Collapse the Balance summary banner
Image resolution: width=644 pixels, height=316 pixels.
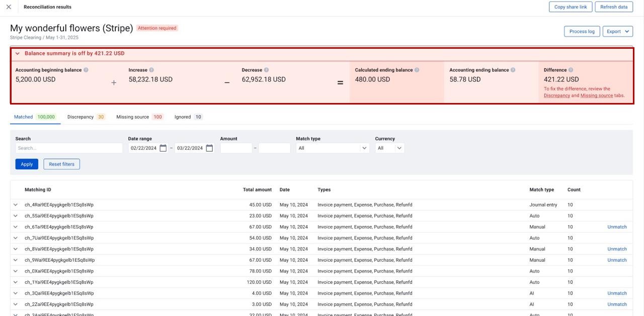[17, 53]
